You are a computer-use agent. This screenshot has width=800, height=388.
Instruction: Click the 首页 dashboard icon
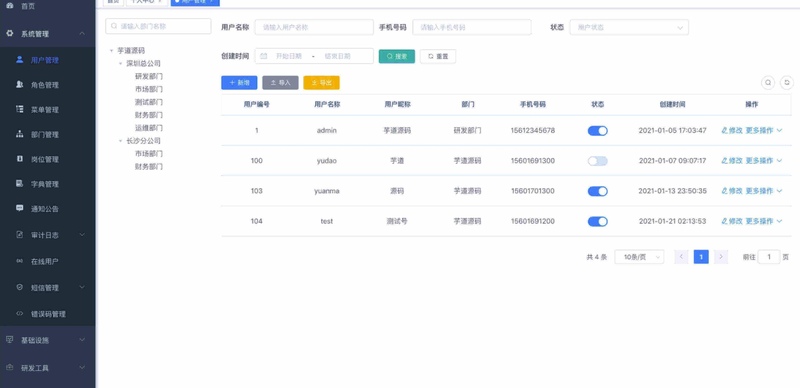pos(10,6)
